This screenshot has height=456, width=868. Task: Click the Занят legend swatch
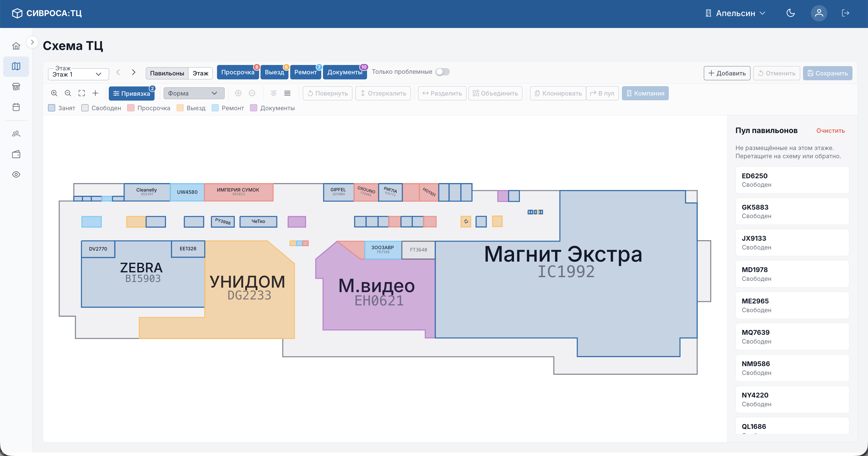tap(51, 108)
